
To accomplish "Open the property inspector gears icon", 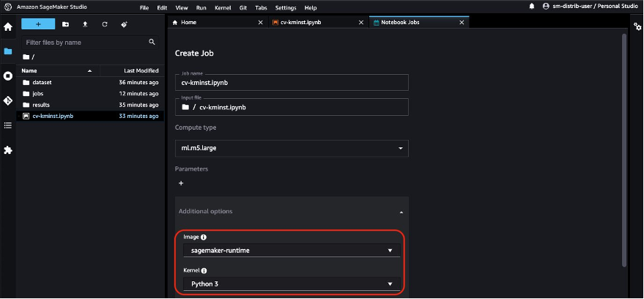I will 637,26.
